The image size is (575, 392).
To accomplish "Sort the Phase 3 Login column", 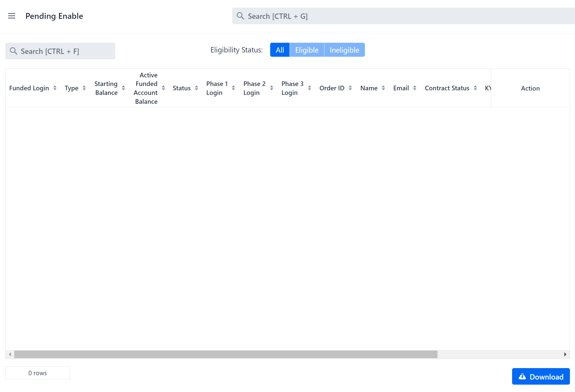I will (x=309, y=88).
